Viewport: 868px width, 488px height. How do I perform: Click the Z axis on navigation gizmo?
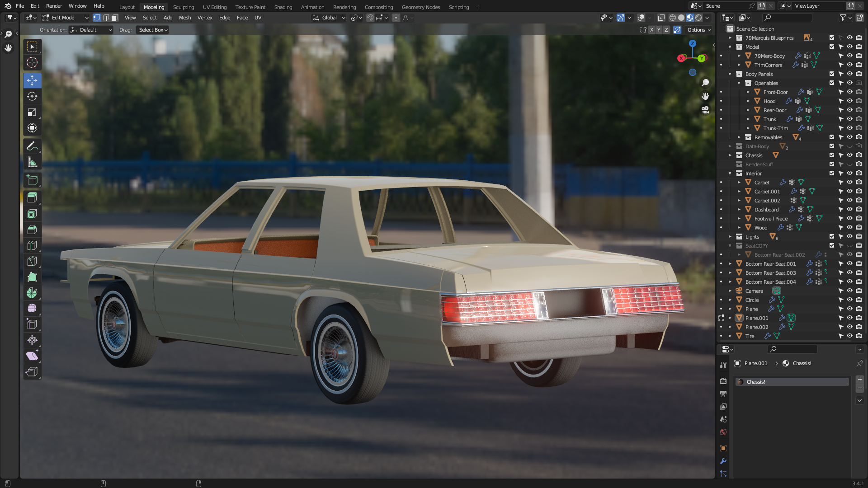[692, 43]
